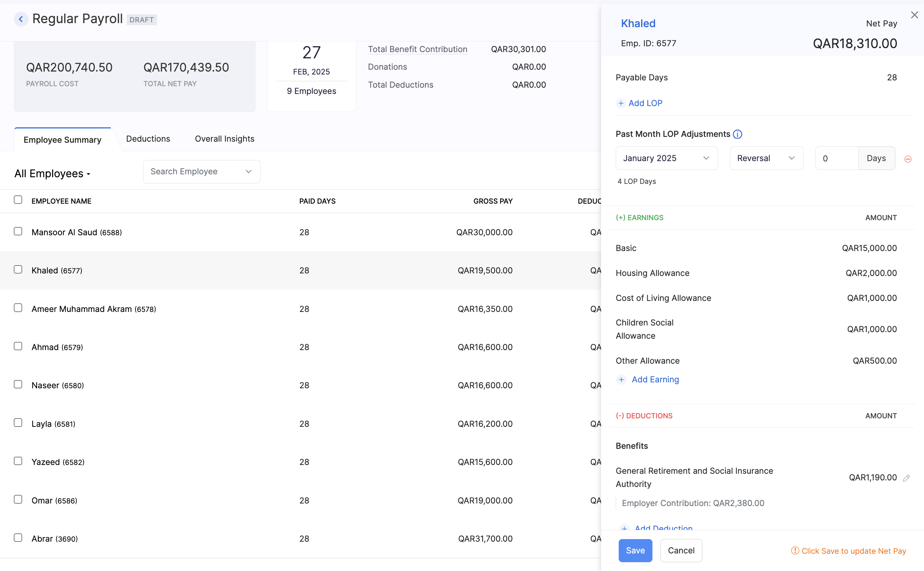Click Add Earning plus icon
Viewport: 924px width, 571px height.
[622, 379]
